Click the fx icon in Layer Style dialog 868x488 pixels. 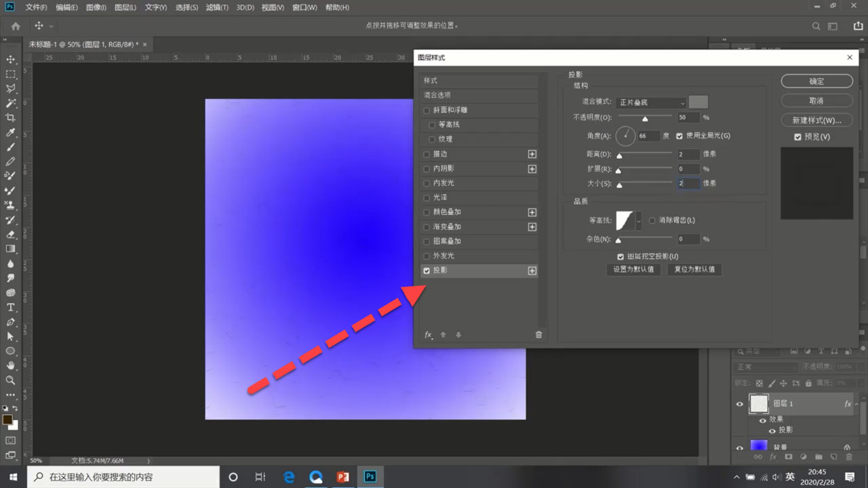click(428, 335)
